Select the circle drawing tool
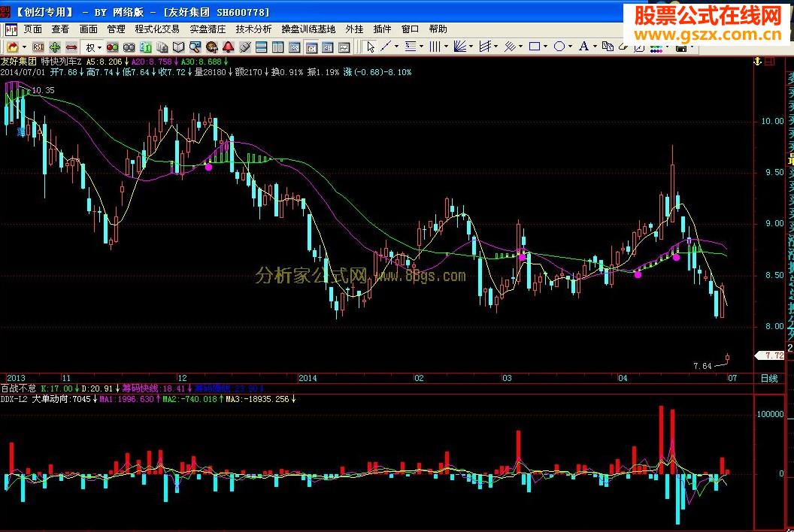The image size is (794, 532). (x=559, y=47)
